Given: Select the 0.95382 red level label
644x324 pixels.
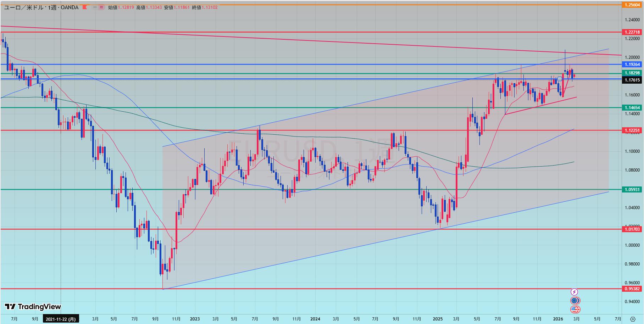Looking at the screenshot, I should (632, 289).
